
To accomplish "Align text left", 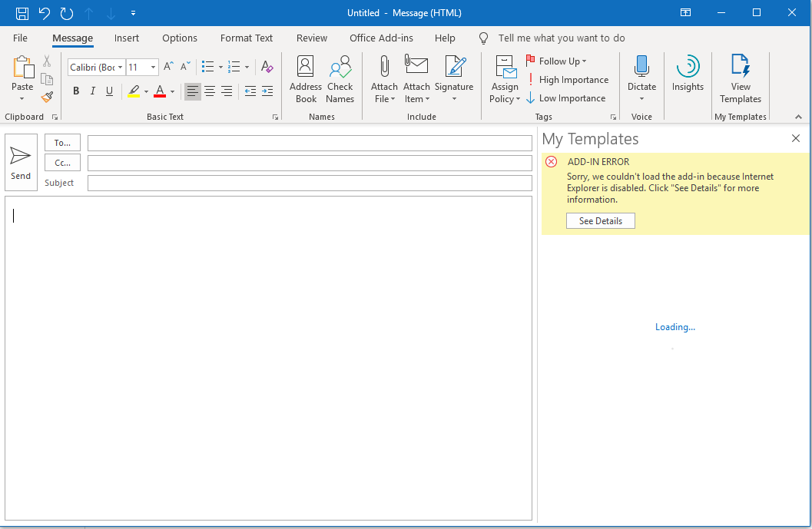I will click(x=193, y=91).
